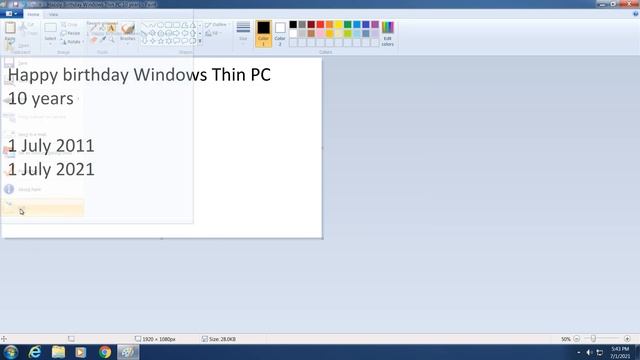Select the Eraser tool
This screenshot has width=640, height=360.
(x=94, y=40)
